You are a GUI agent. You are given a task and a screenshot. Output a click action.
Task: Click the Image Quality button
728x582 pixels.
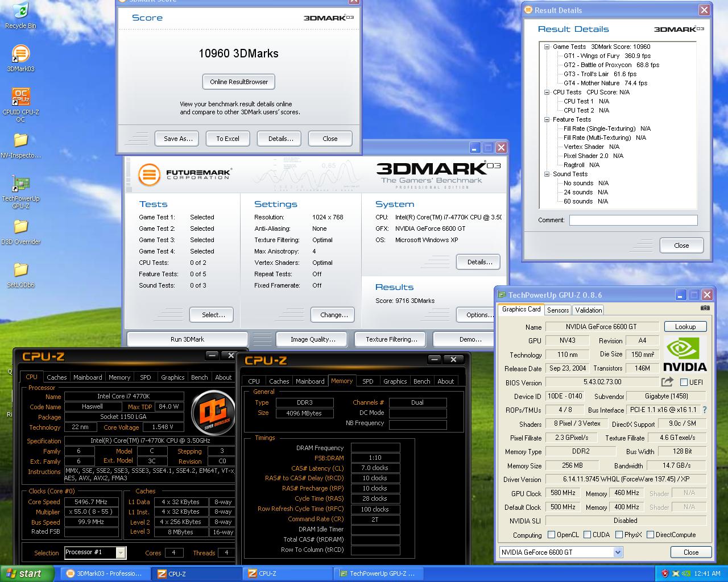point(313,339)
